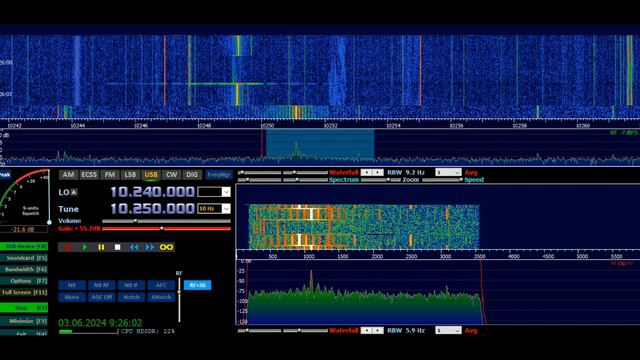Click the blue Rewind double-arrow icon
The image size is (640, 360).
134,247
